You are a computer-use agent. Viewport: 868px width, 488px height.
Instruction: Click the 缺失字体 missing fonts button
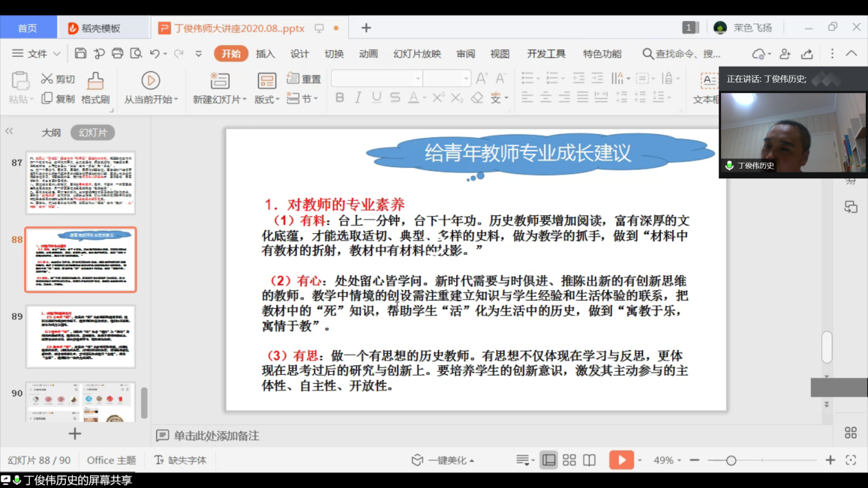pos(180,460)
